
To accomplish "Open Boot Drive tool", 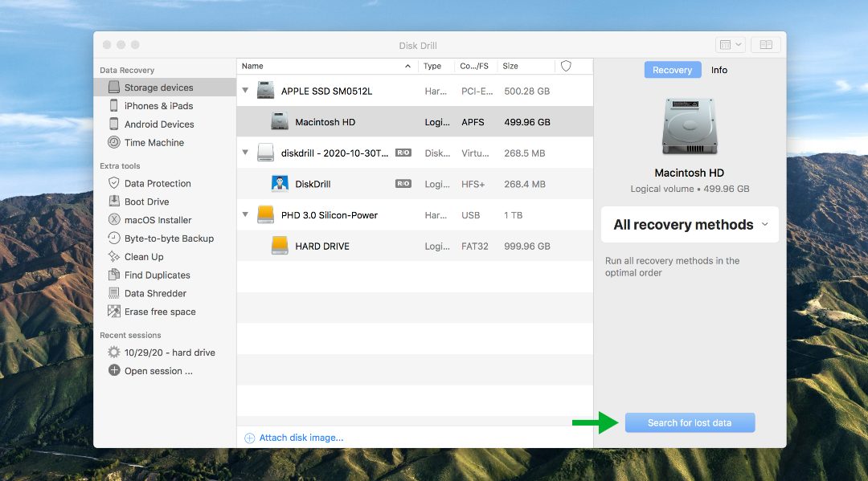I will point(146,202).
